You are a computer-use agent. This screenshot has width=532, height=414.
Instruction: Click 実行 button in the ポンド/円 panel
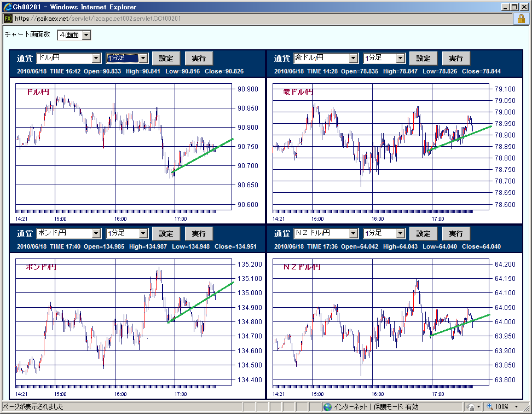[x=199, y=233]
